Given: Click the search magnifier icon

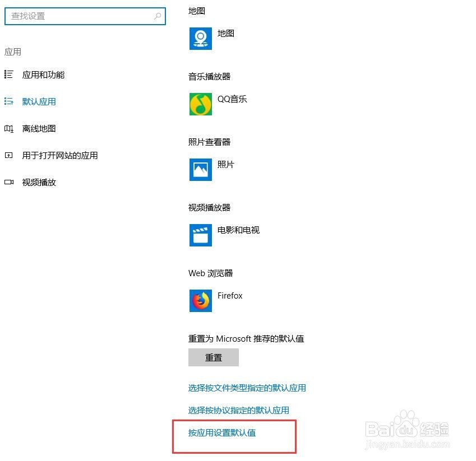Looking at the screenshot, I should pyautogui.click(x=158, y=16).
